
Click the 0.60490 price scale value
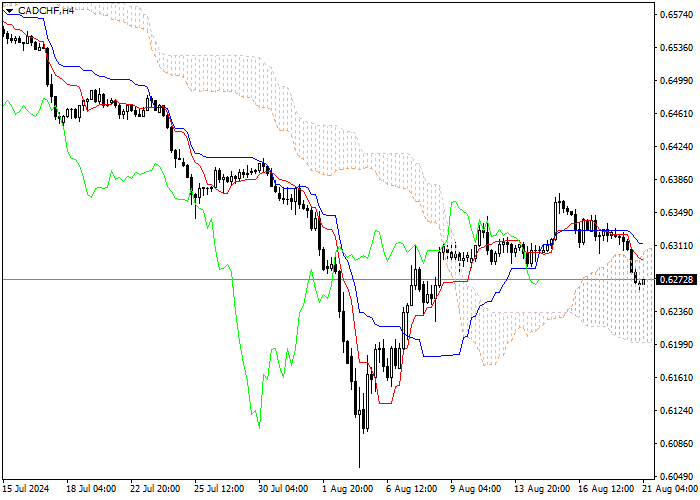click(676, 476)
